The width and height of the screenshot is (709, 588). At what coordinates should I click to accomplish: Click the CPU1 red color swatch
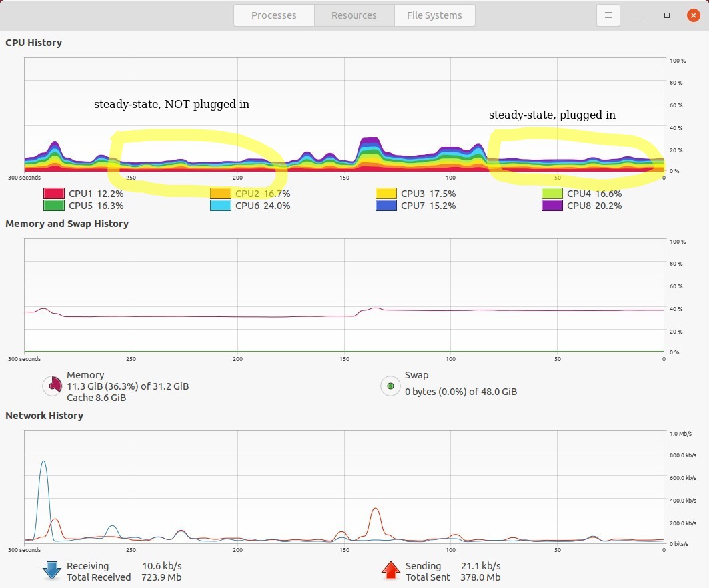tap(53, 194)
